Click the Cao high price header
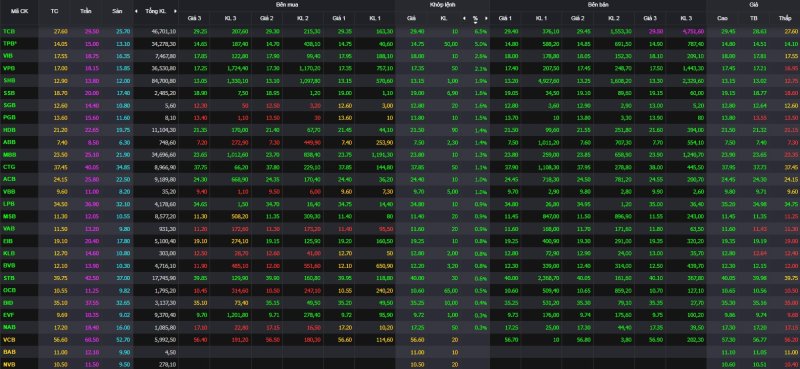This screenshot has width=800, height=369. pyautogui.click(x=722, y=18)
